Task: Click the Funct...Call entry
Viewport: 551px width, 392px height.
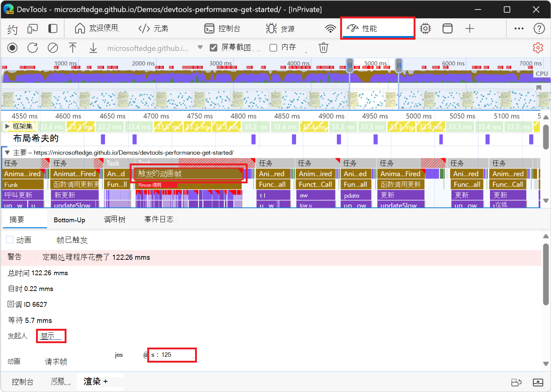Action: pyautogui.click(x=316, y=184)
